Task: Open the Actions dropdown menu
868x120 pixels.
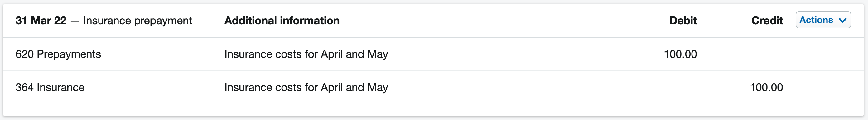Action: point(823,20)
